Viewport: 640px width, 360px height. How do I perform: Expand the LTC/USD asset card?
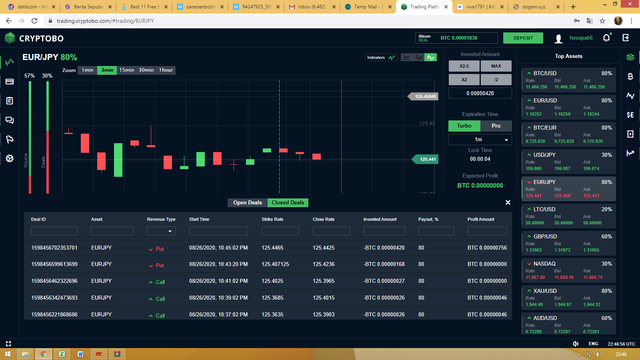coord(568,216)
